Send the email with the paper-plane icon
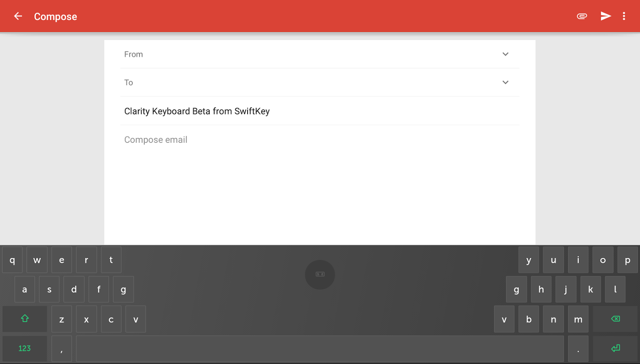This screenshot has width=640, height=364. (605, 16)
